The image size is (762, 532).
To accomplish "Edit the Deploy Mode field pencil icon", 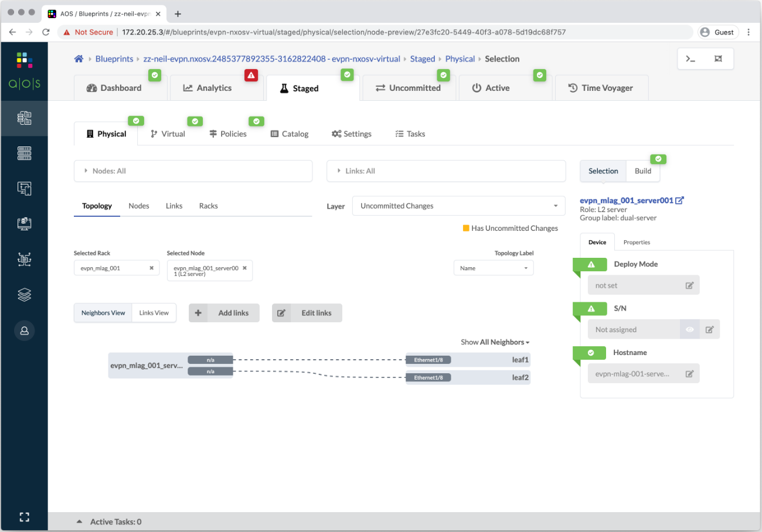I will pyautogui.click(x=689, y=285).
